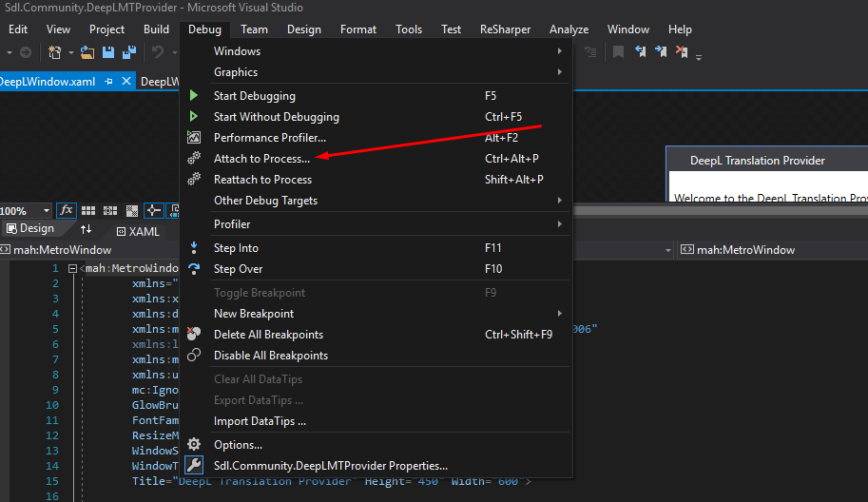Collapse the mah:MetroWindow element on line 1
This screenshot has height=502, width=868.
[72, 268]
